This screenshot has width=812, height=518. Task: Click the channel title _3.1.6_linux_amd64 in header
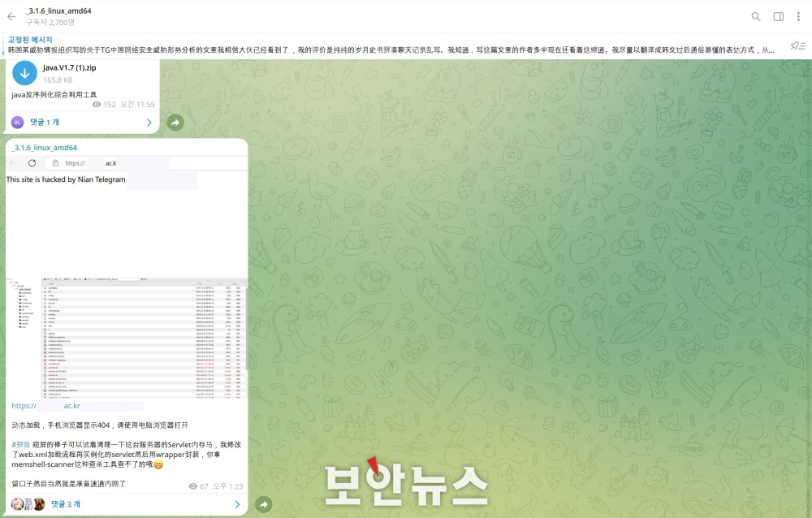click(58, 11)
